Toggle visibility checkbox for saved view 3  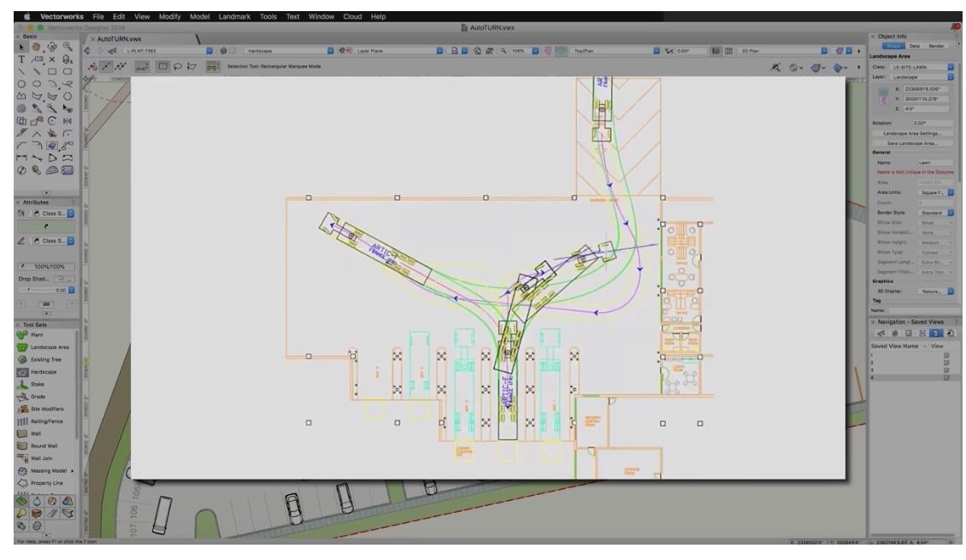(x=946, y=370)
